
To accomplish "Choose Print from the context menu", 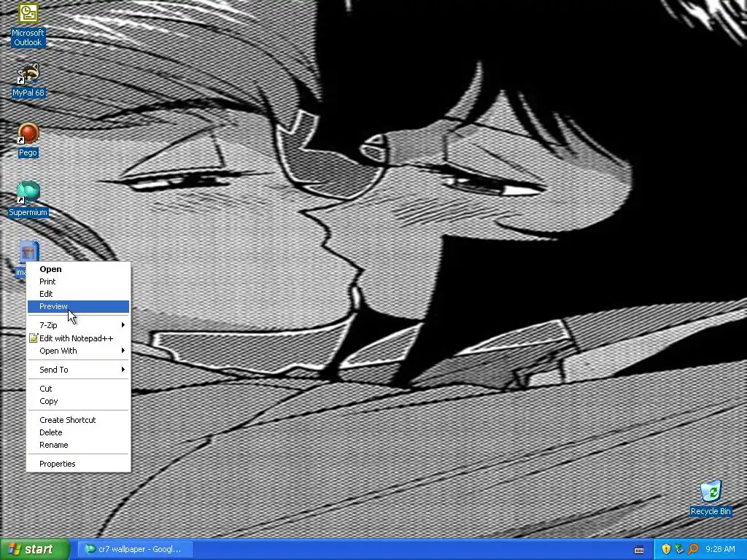I will pyautogui.click(x=78, y=281).
